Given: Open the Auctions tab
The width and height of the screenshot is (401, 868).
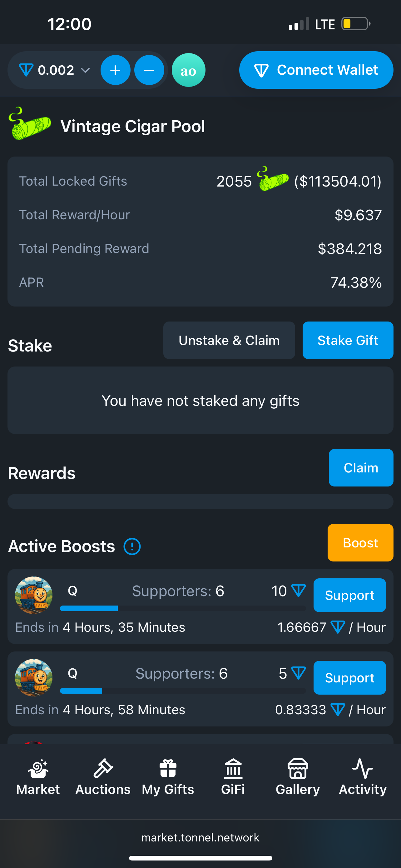Looking at the screenshot, I should tap(103, 777).
